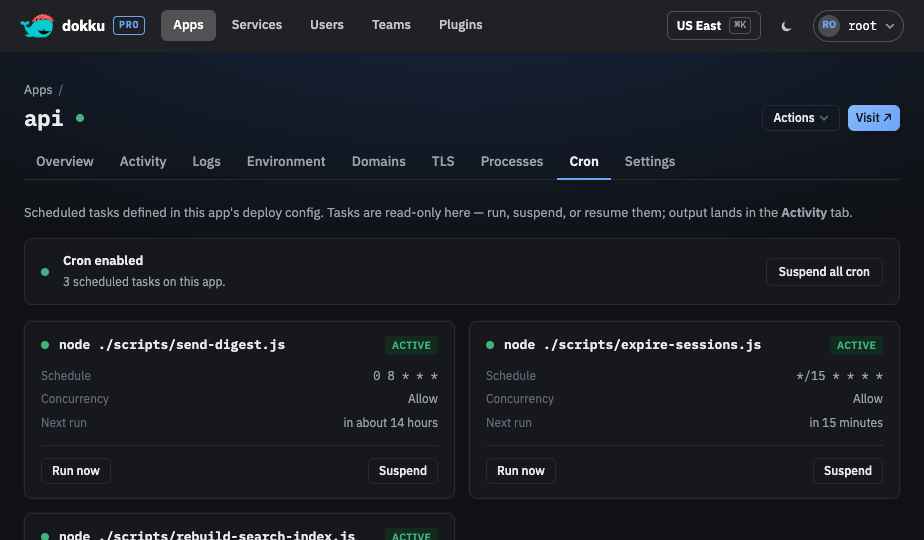Switch to the TLS tab

(x=443, y=162)
